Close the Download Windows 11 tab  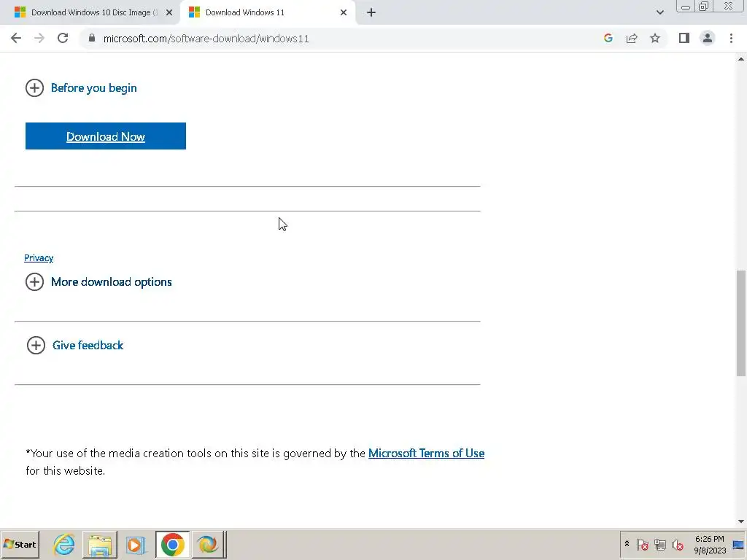(344, 12)
